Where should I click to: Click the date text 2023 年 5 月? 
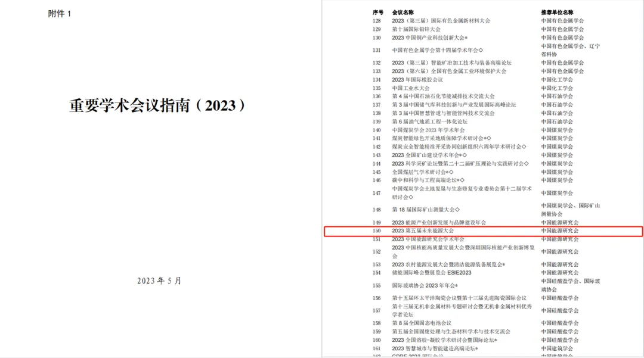coord(159,281)
